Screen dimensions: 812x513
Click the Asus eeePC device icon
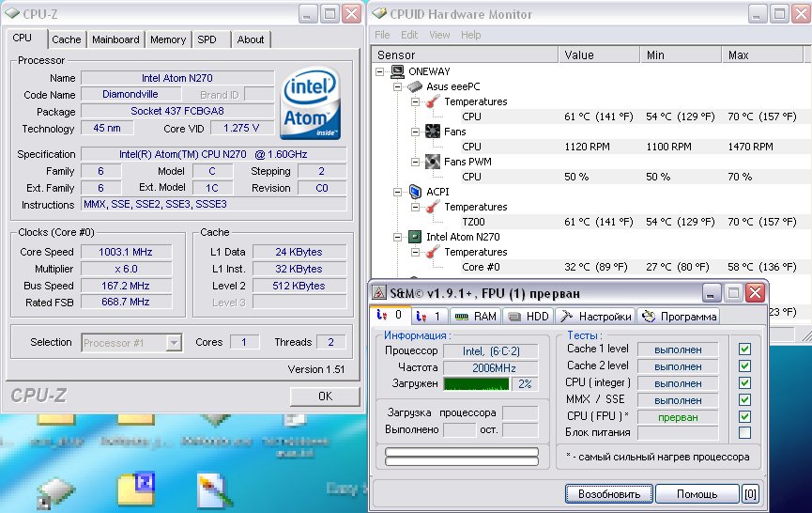pyautogui.click(x=415, y=86)
